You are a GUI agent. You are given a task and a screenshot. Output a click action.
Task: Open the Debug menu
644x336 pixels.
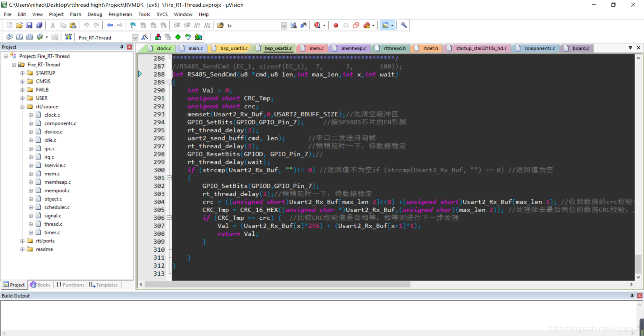point(95,14)
